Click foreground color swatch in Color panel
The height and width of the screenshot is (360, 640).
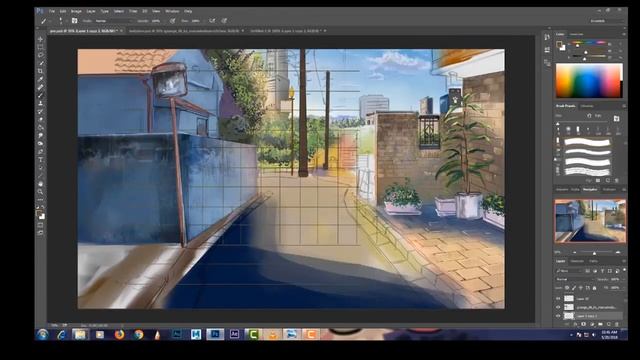click(x=560, y=44)
